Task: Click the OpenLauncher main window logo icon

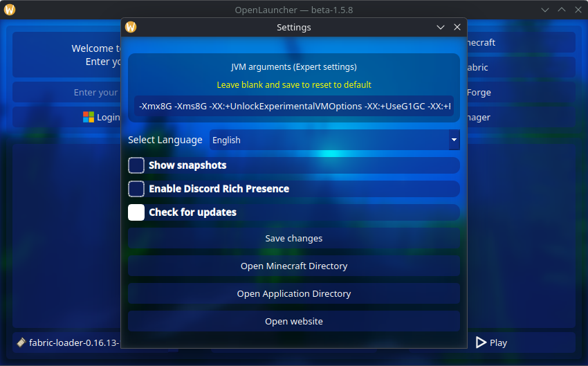Action: point(10,10)
